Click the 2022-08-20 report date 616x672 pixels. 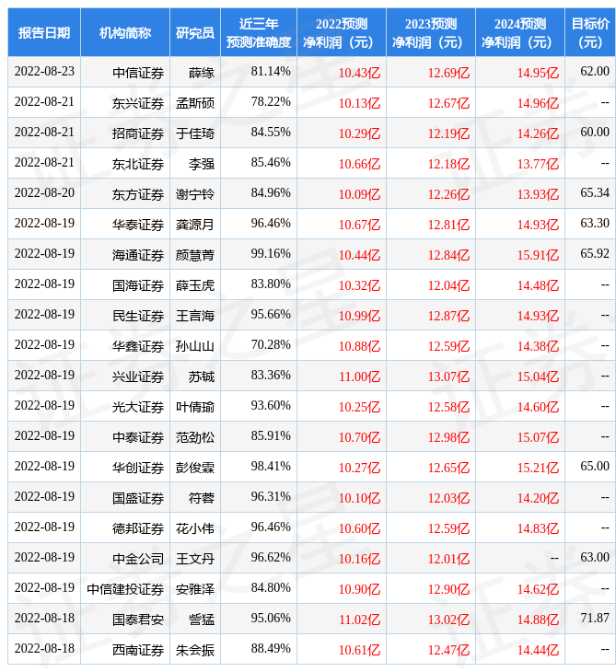click(44, 193)
